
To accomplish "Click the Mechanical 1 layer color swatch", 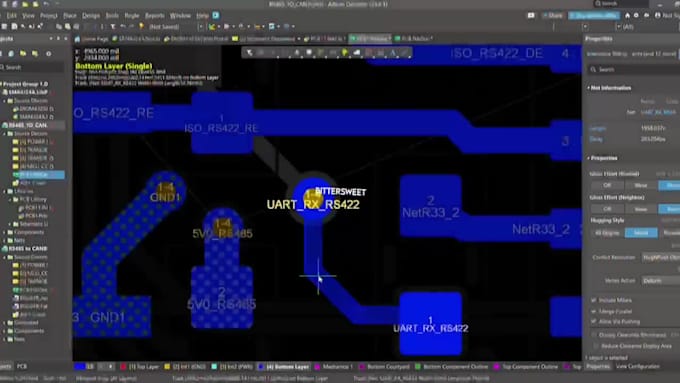I will (317, 367).
